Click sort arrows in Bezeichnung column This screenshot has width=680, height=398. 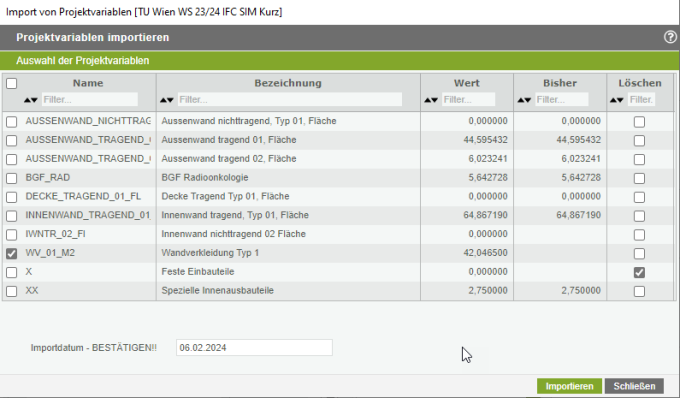pyautogui.click(x=167, y=100)
